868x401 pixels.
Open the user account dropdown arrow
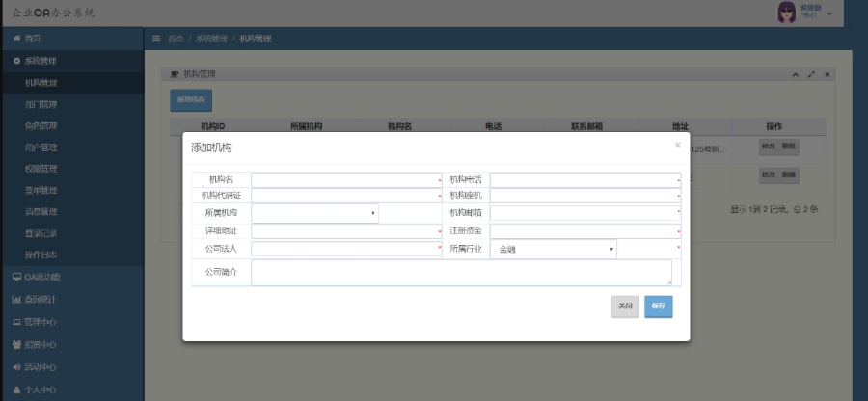(829, 13)
